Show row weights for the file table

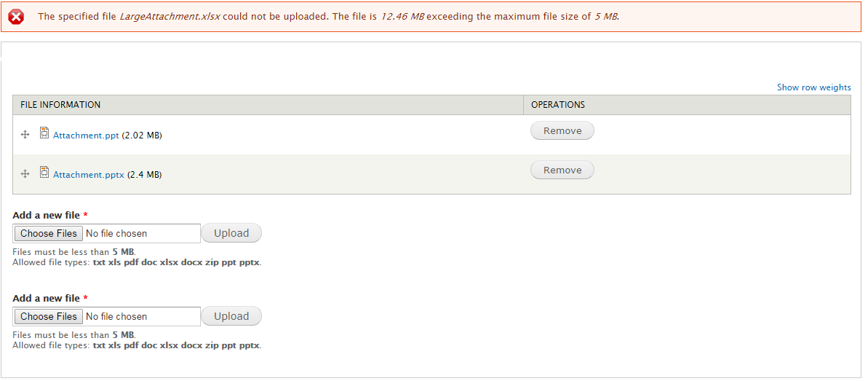pos(813,87)
